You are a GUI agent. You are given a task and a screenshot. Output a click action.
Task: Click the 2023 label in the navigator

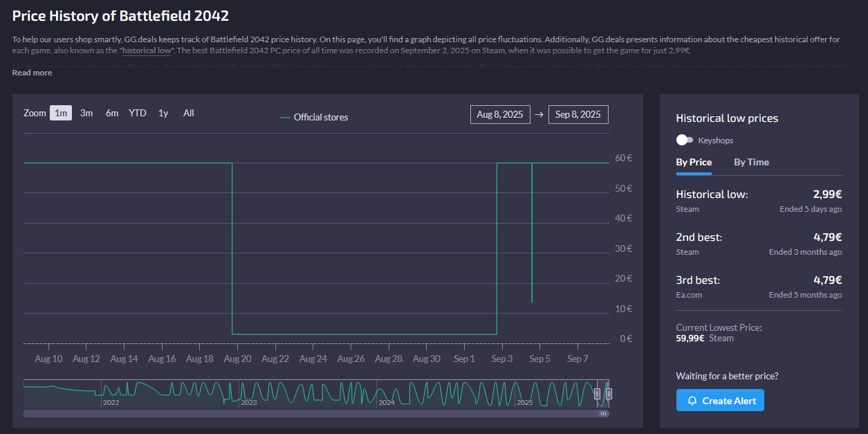tap(249, 402)
